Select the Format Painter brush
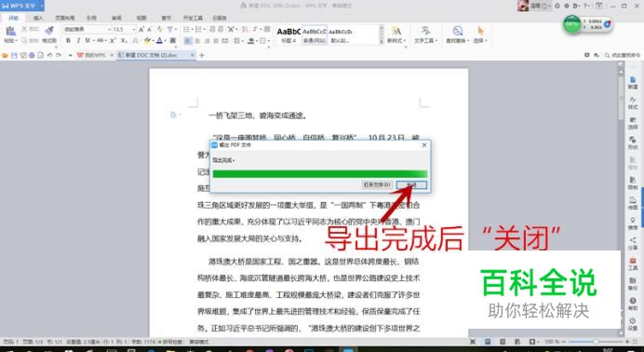The image size is (644, 352). click(x=49, y=31)
